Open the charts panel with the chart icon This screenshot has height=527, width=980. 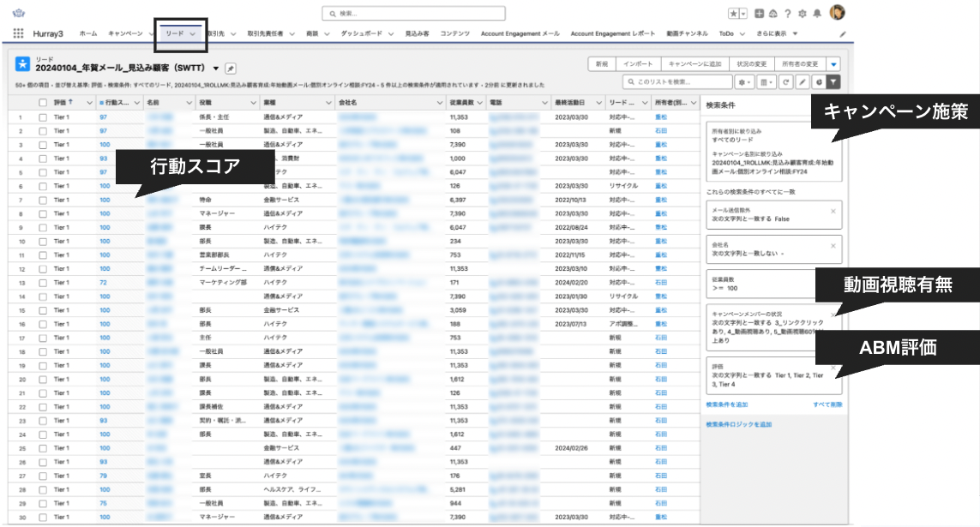819,83
